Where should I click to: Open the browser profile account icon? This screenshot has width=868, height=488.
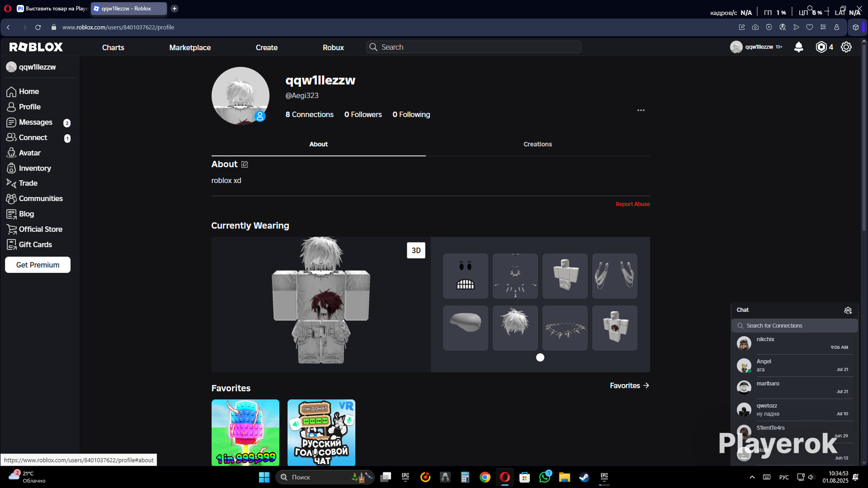[x=837, y=27]
